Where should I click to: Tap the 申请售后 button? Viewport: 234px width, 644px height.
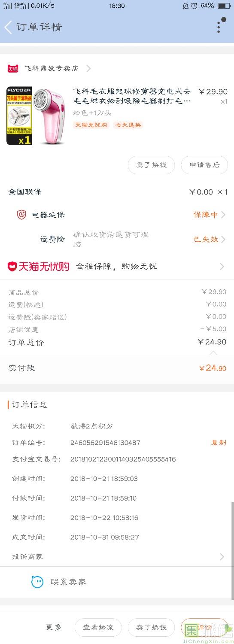204,165
